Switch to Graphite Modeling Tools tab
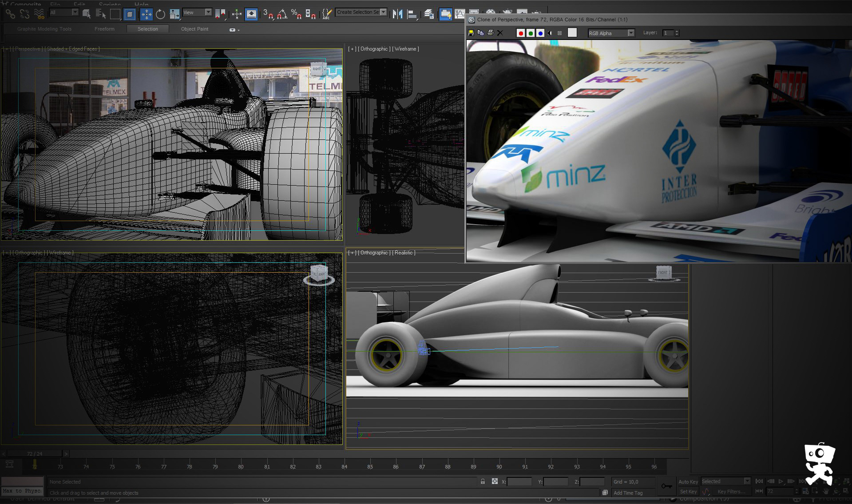The height and width of the screenshot is (504, 852). (44, 29)
